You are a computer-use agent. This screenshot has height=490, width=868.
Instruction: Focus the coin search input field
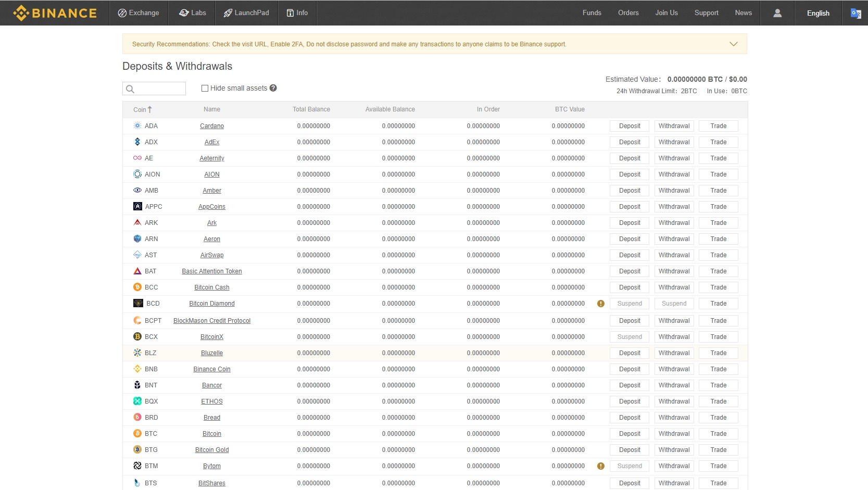click(159, 89)
